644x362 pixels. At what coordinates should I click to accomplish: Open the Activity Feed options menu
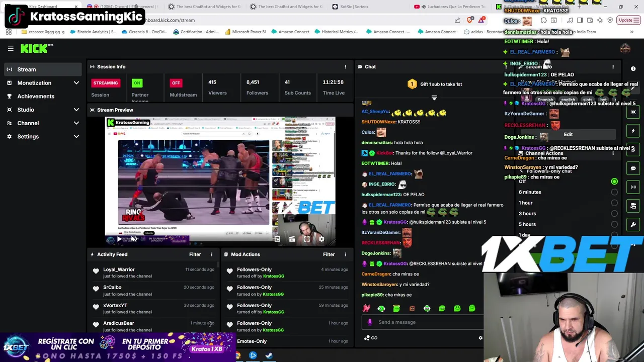211,254
